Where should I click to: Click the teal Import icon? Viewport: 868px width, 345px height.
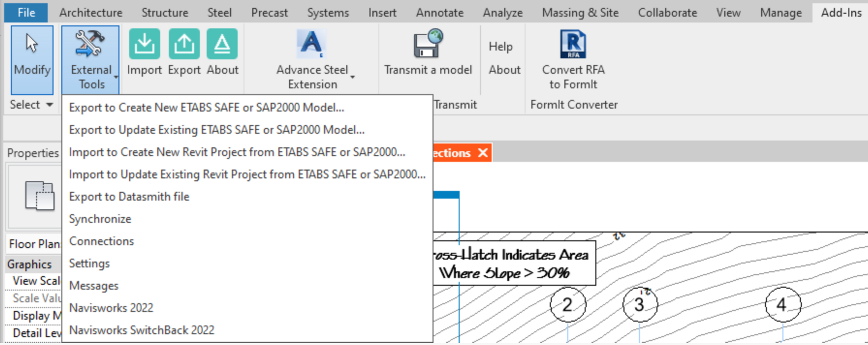click(x=145, y=43)
